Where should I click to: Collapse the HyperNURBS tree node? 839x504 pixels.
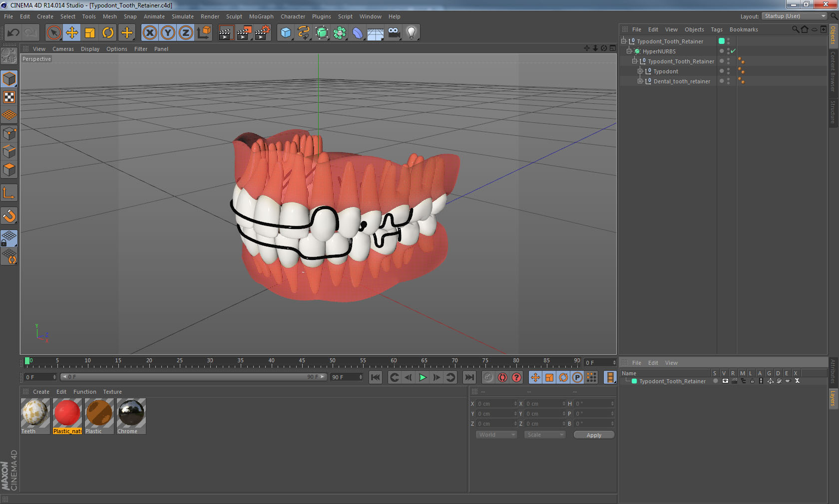pos(629,51)
